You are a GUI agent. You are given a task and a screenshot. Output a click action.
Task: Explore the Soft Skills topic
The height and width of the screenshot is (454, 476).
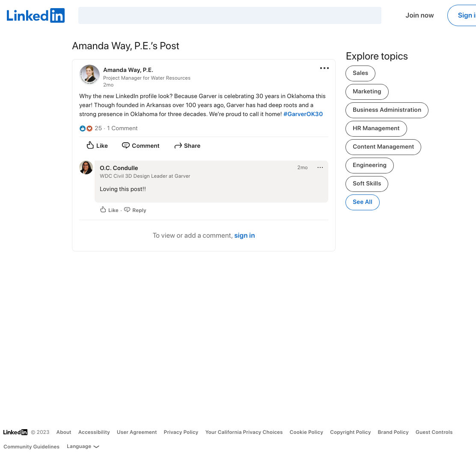(367, 184)
